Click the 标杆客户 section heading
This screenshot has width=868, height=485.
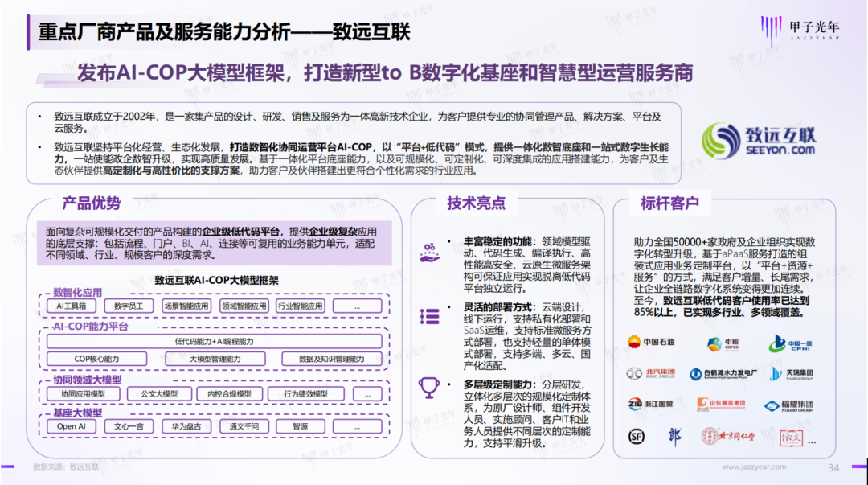[669, 203]
